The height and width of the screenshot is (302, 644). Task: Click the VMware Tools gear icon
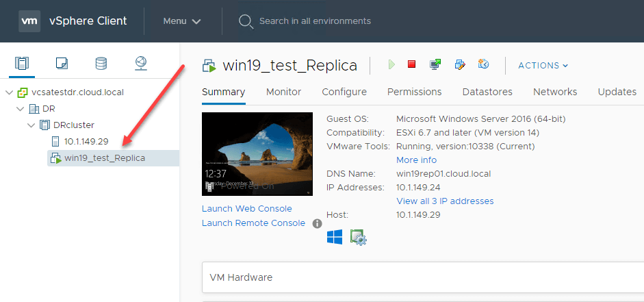pyautogui.click(x=358, y=238)
